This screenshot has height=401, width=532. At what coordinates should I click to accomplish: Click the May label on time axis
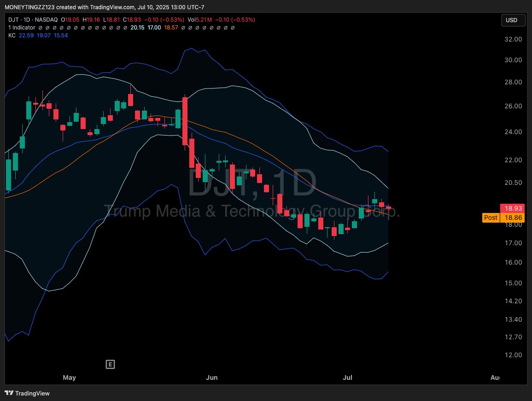tap(69, 377)
